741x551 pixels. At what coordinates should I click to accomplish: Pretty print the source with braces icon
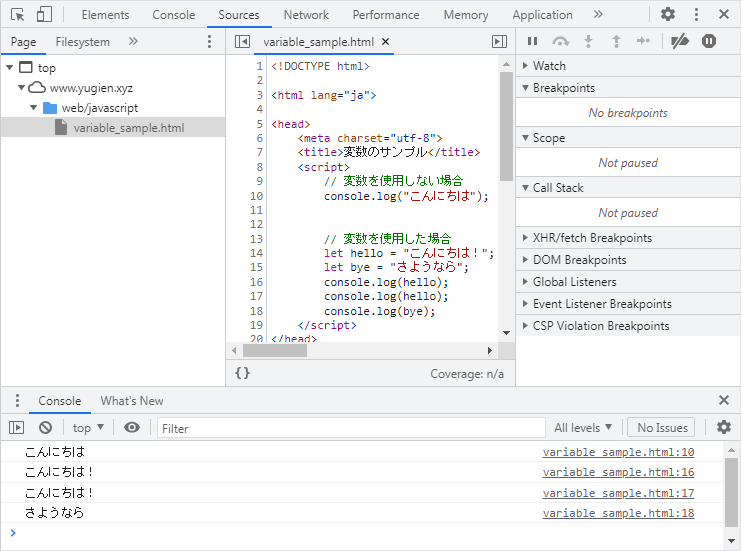tap(242, 373)
